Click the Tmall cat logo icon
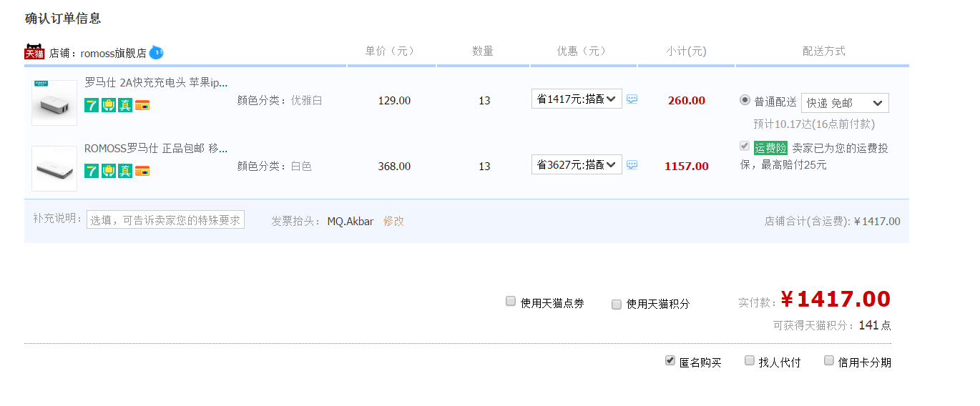 [34, 52]
